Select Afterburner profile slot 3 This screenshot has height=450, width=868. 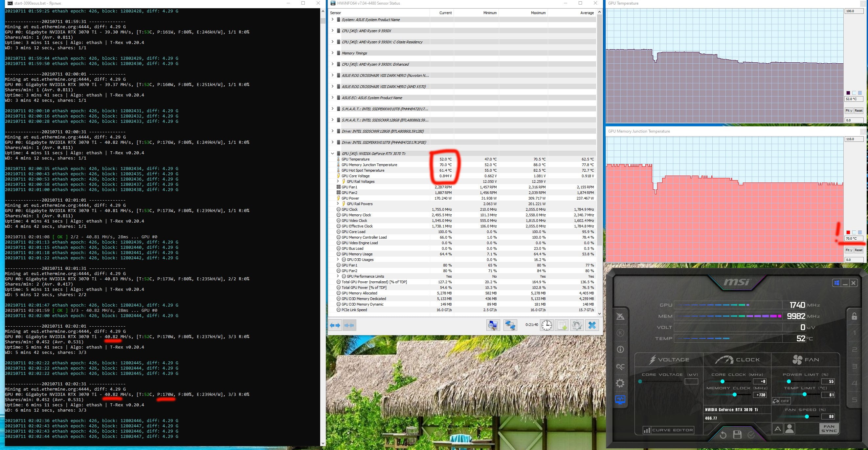854,367
